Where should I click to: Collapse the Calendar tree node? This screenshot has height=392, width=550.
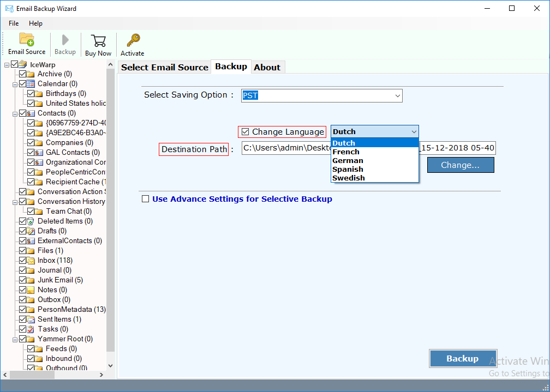(x=15, y=85)
